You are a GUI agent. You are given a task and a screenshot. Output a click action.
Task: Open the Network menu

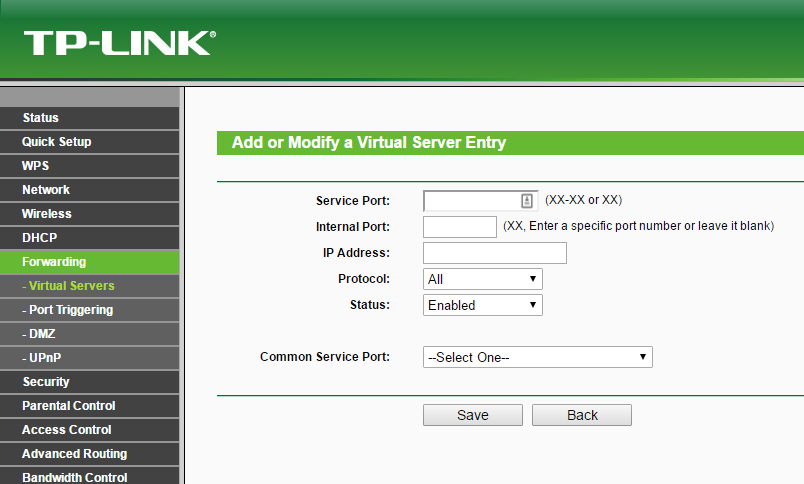tap(90, 190)
